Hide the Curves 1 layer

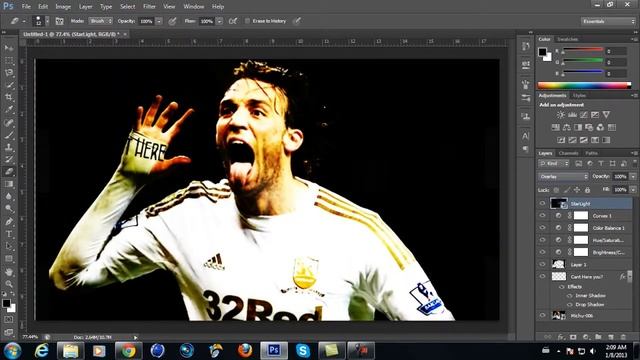point(542,216)
